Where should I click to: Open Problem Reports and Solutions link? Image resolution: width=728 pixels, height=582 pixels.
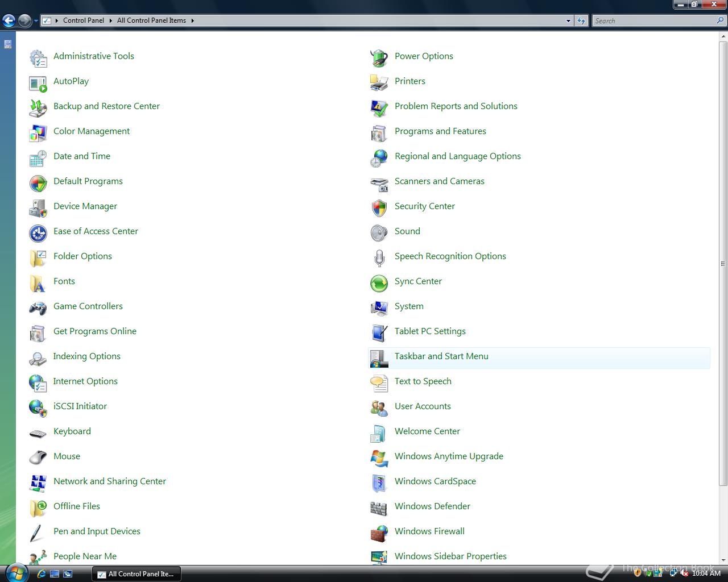pyautogui.click(x=456, y=106)
